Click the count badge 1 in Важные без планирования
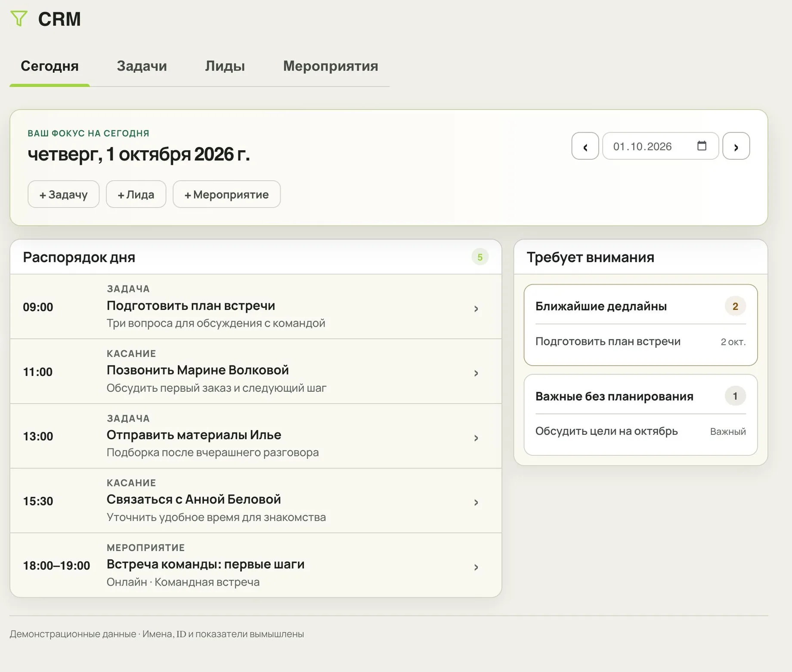Screen dimensions: 792x672 (x=735, y=396)
